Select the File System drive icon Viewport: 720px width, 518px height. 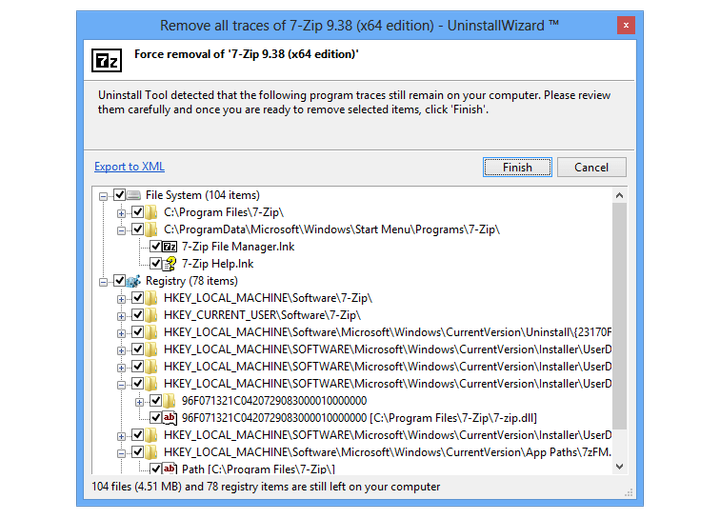134,195
